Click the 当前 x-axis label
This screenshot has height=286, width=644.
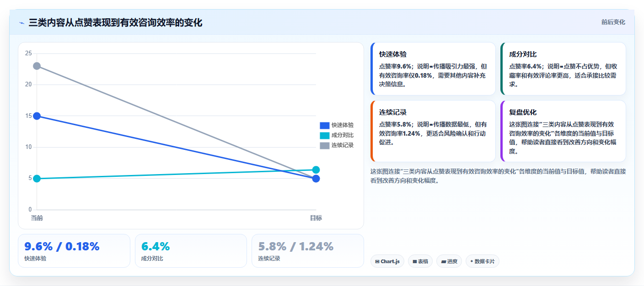point(37,218)
